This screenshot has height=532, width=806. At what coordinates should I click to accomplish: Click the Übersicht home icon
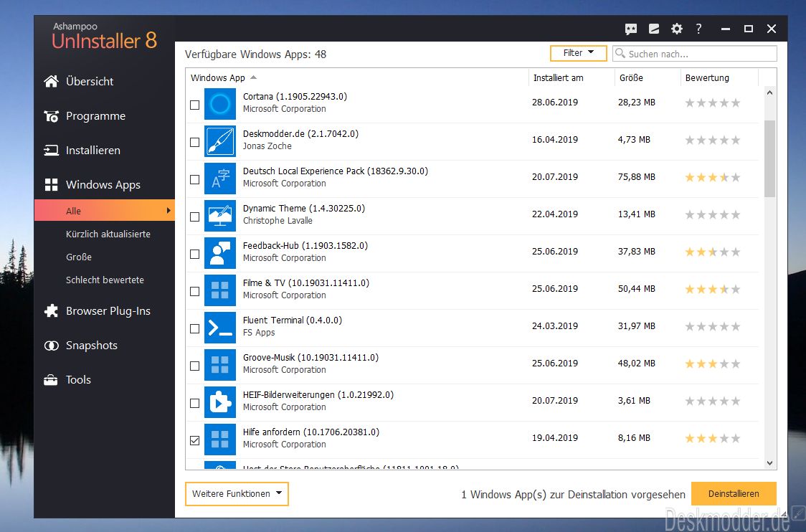pyautogui.click(x=51, y=81)
